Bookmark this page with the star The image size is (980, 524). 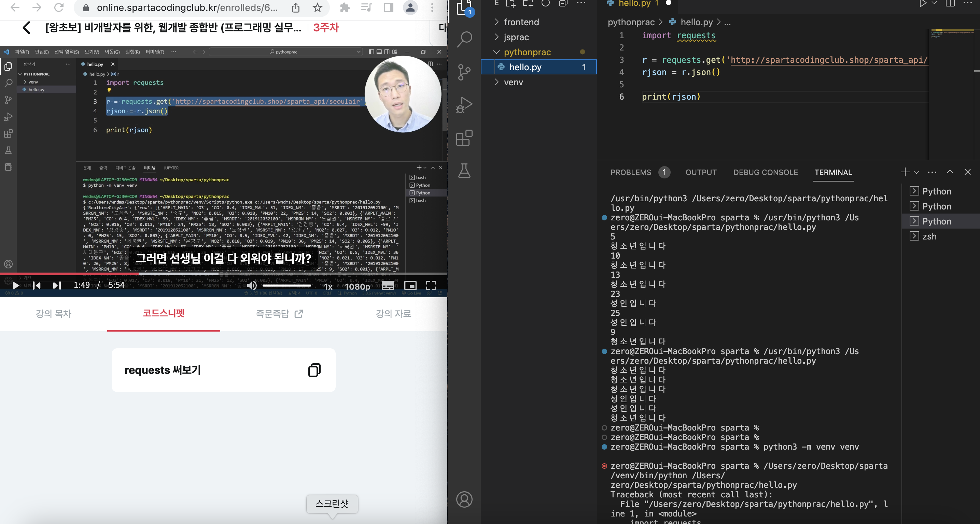(317, 8)
